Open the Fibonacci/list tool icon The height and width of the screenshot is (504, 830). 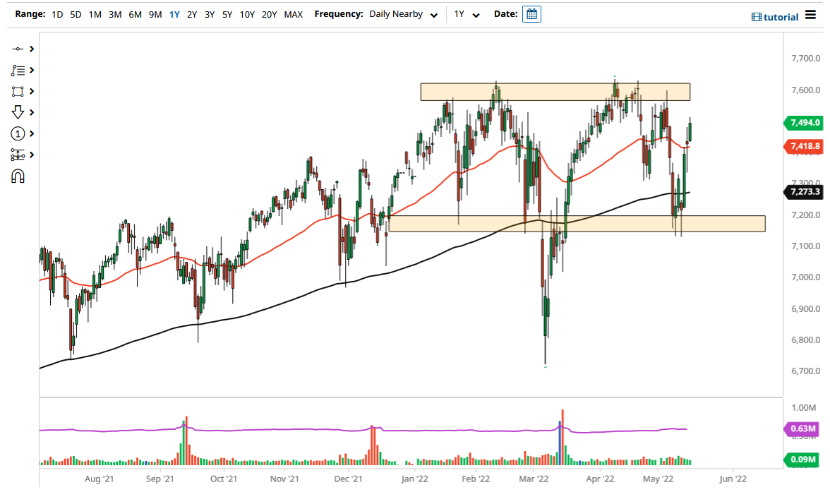coord(18,70)
